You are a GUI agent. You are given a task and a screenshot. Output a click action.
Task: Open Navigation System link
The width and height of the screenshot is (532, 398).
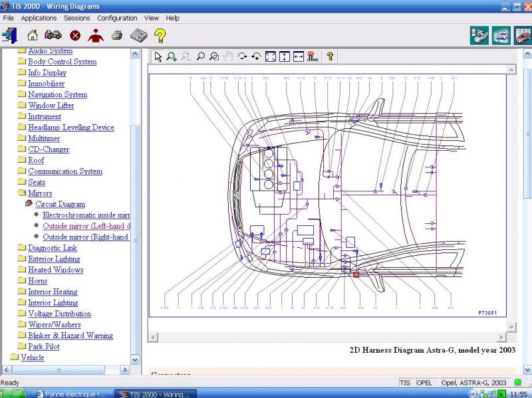pyautogui.click(x=58, y=94)
